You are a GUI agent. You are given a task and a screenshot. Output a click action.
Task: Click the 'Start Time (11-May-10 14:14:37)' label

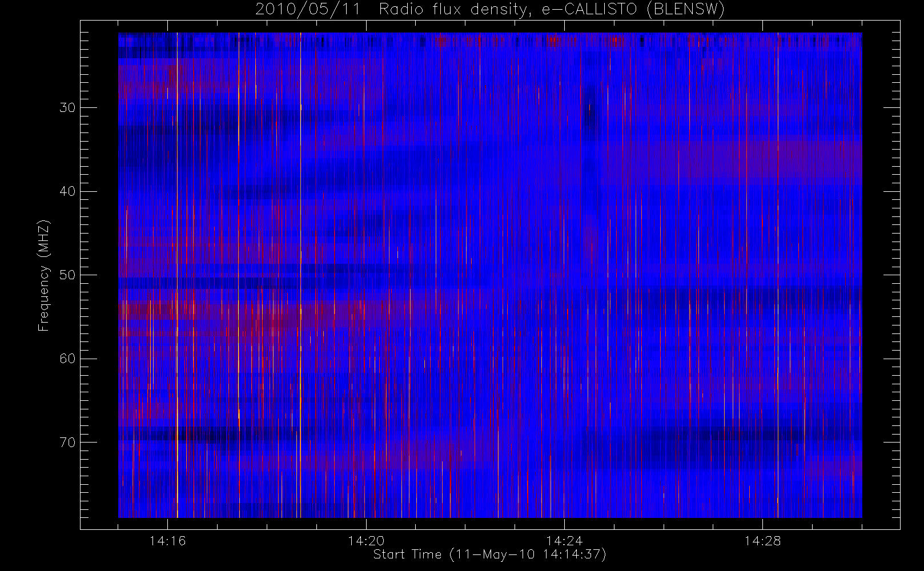pos(489,554)
